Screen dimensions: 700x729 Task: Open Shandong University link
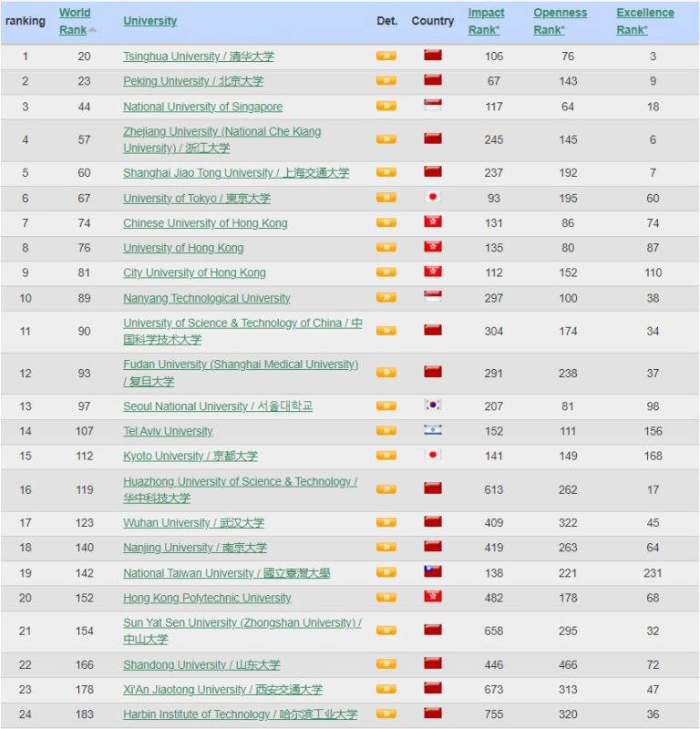201,664
